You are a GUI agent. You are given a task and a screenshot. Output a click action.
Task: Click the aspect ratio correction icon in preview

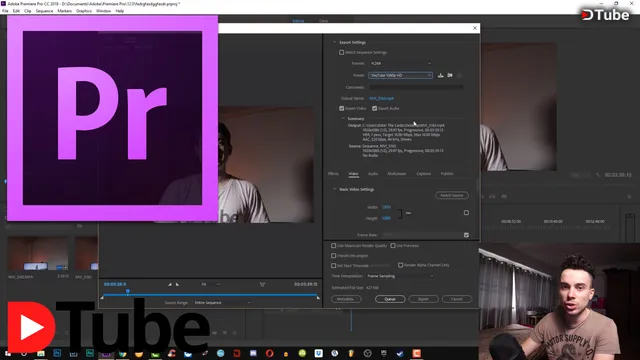[x=262, y=284]
